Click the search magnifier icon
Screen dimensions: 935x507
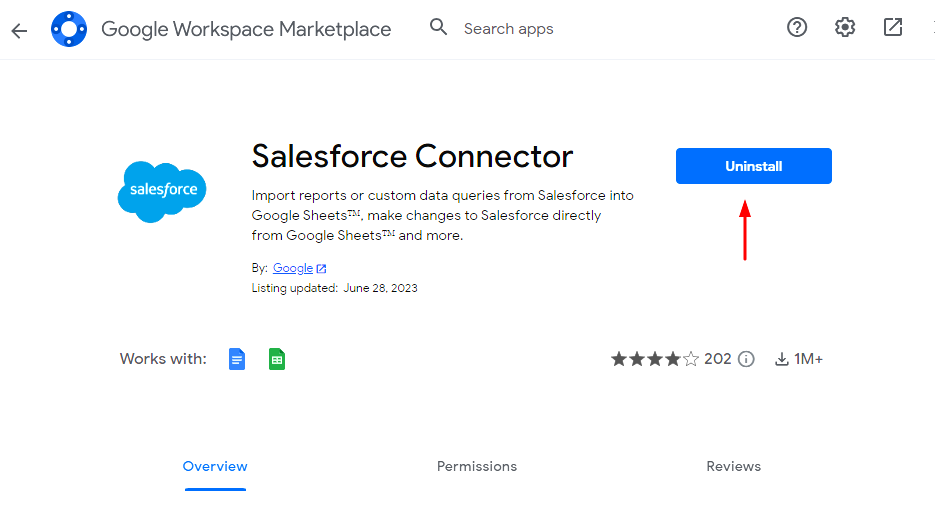(x=438, y=27)
